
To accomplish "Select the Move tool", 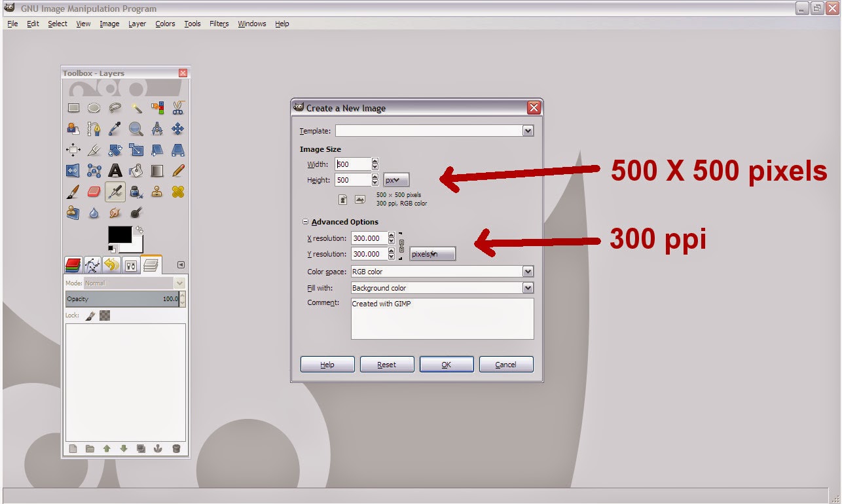I will (x=178, y=129).
